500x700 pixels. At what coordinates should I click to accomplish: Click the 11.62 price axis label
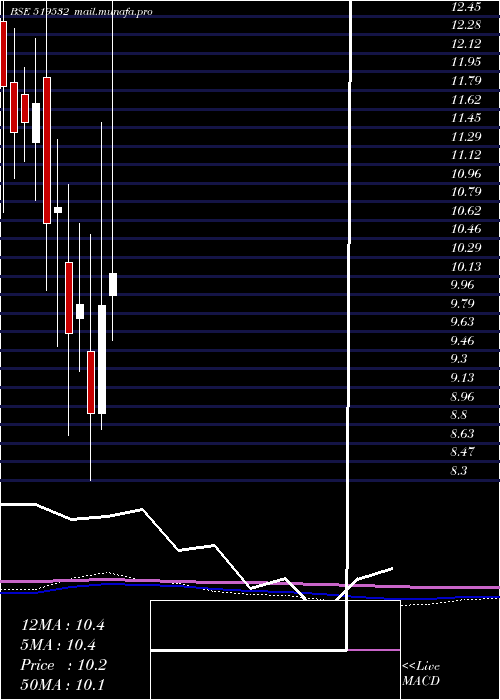[466, 100]
